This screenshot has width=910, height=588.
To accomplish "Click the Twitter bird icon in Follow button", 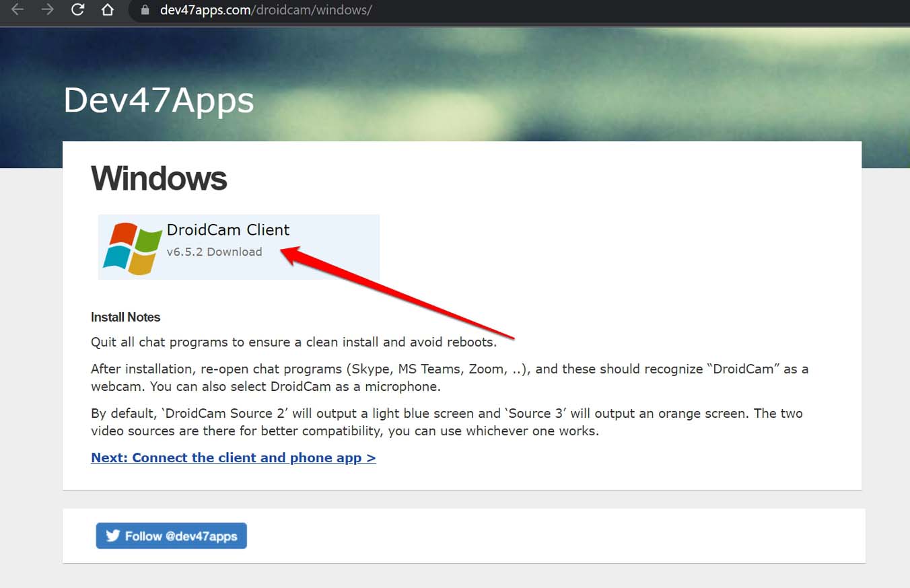I will coord(112,536).
